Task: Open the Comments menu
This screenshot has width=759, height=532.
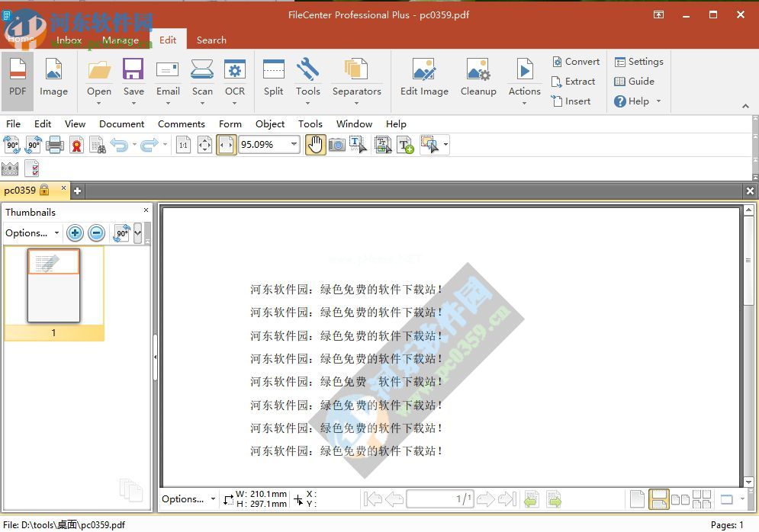Action: pyautogui.click(x=181, y=123)
